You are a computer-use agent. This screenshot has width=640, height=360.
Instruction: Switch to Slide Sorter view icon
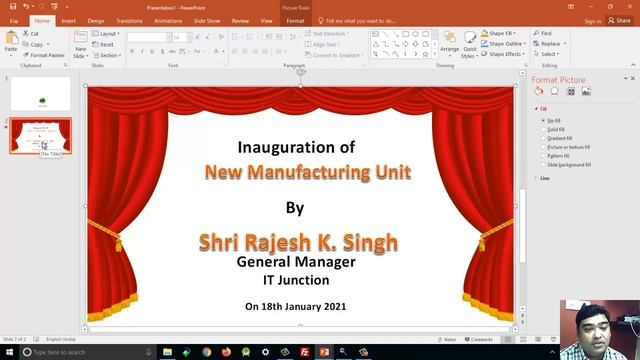pos(523,339)
